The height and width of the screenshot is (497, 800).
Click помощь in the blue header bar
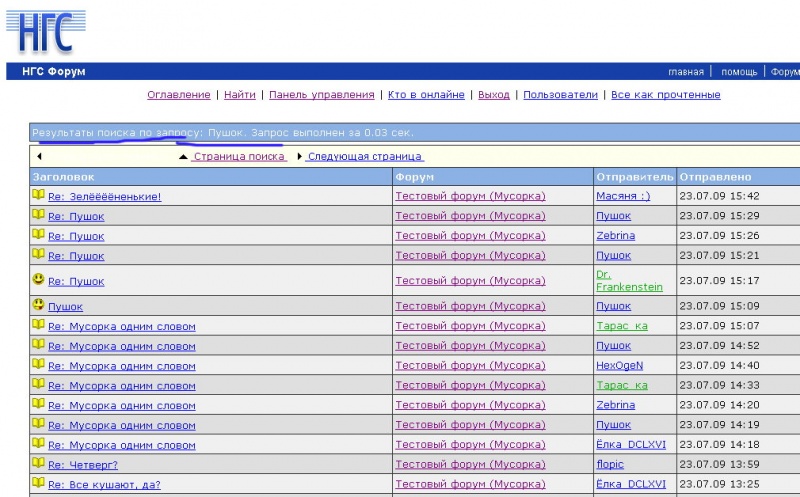739,72
